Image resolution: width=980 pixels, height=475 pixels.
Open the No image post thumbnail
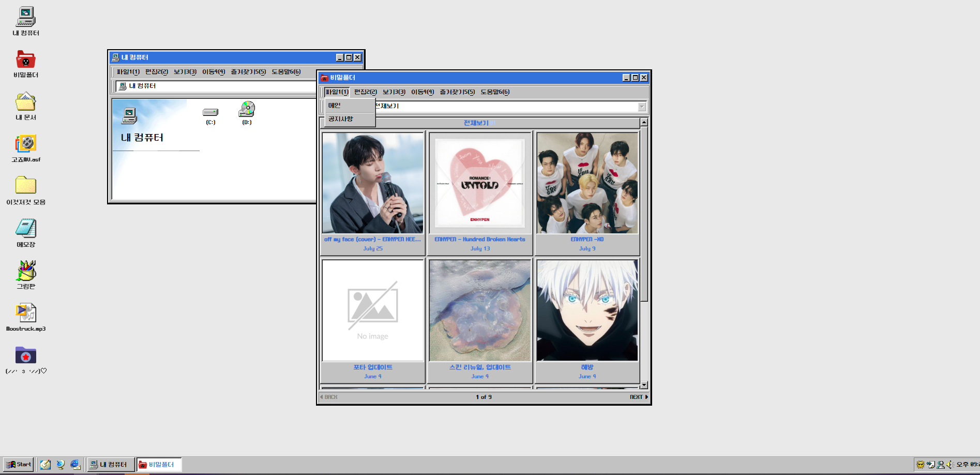coord(373,310)
